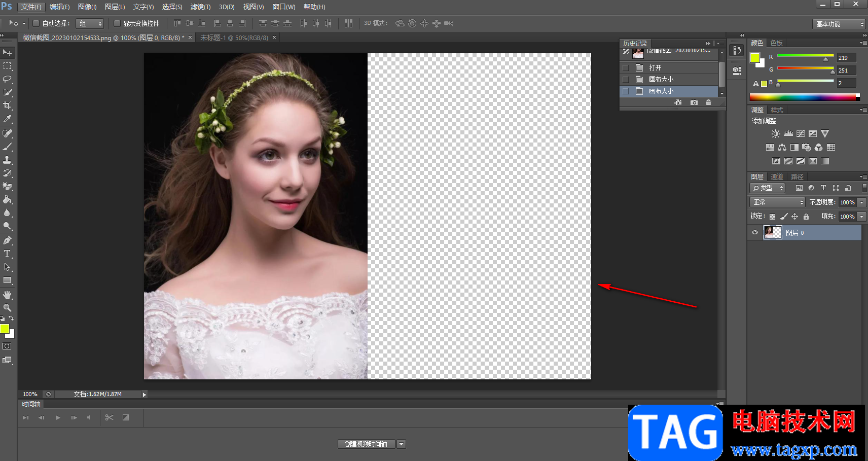Select the Clone Stamp tool

click(7, 160)
